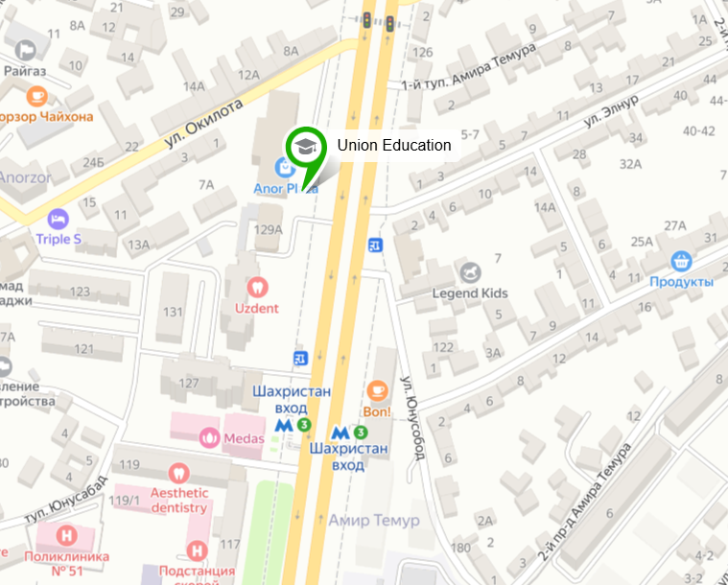728x585 pixels.
Task: Click the bus stop icon near building 127
Action: 300,358
